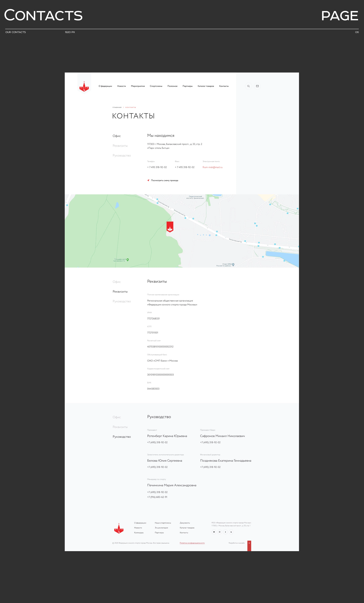Click the red FKSM marker on map
Image resolution: width=364 pixels, height=603 pixels.
point(170,227)
